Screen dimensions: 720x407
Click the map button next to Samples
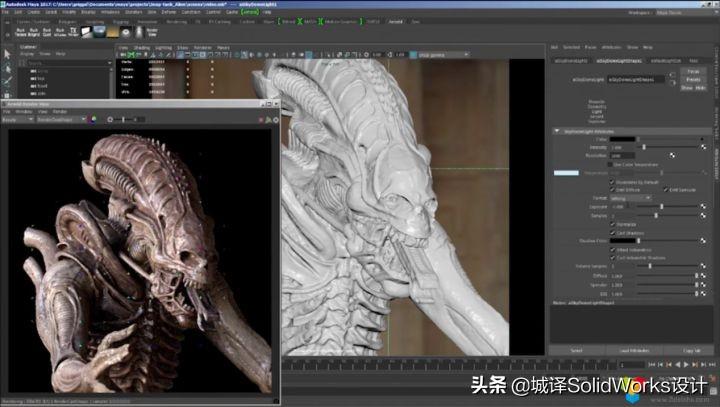pos(703,215)
